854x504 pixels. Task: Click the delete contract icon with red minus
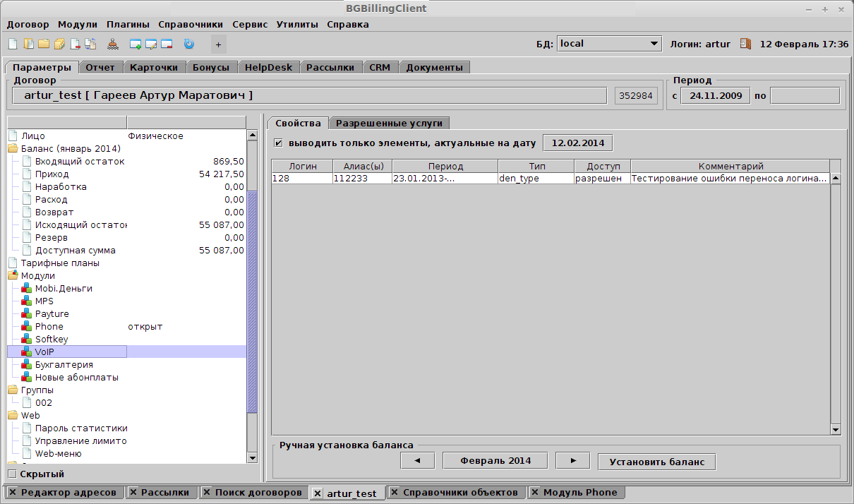(x=75, y=44)
